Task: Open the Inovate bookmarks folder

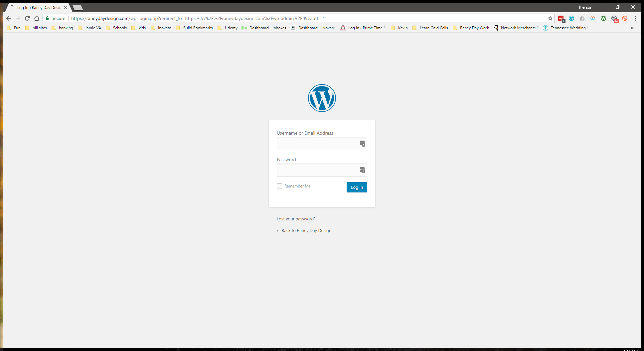Action: pyautogui.click(x=161, y=28)
